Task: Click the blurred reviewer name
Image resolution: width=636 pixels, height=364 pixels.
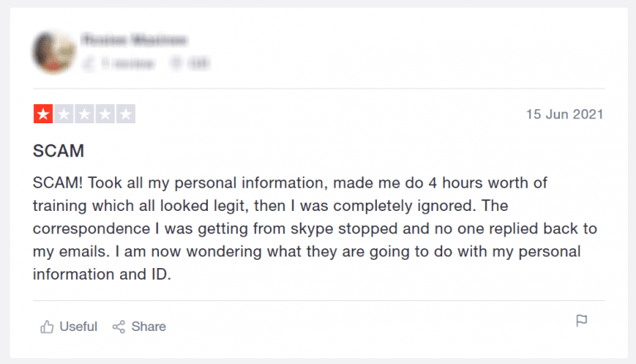Action: tap(133, 40)
